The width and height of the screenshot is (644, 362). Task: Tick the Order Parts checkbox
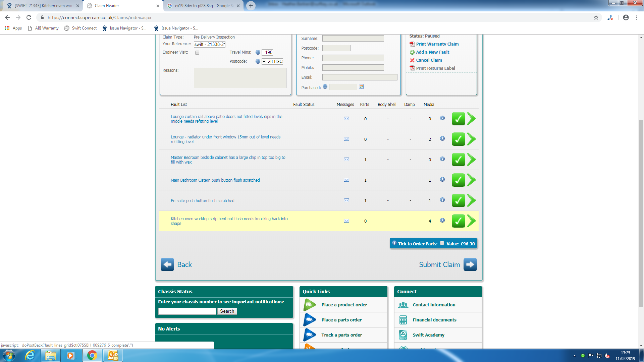click(x=442, y=243)
